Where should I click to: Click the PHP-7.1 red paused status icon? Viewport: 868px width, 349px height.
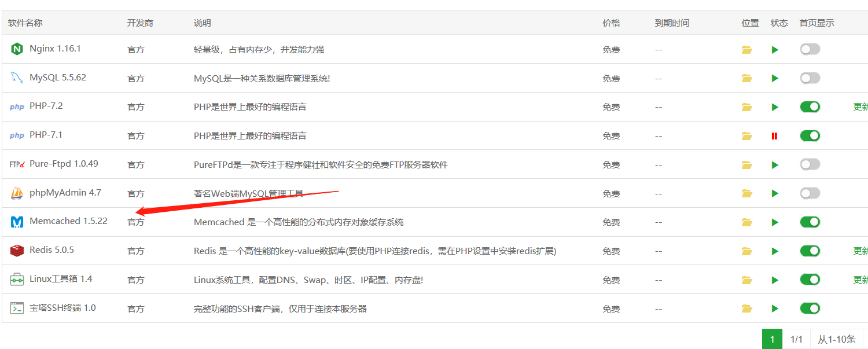point(774,136)
